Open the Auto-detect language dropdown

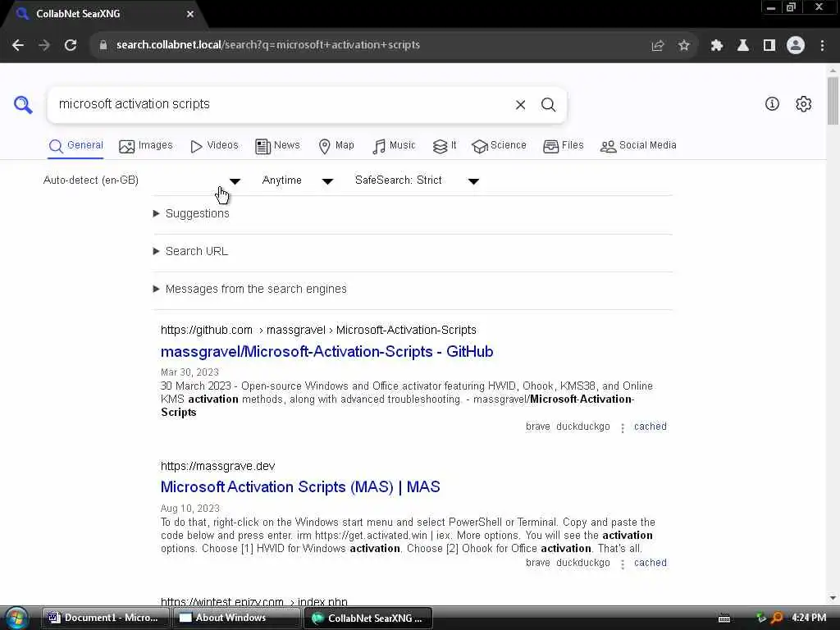[x=142, y=180]
